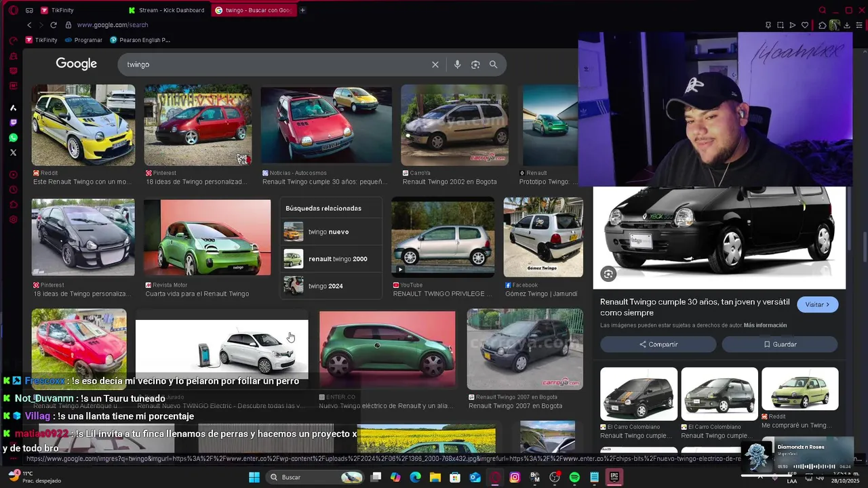Click the Compartir button
This screenshot has height=488, width=868.
coord(658,344)
